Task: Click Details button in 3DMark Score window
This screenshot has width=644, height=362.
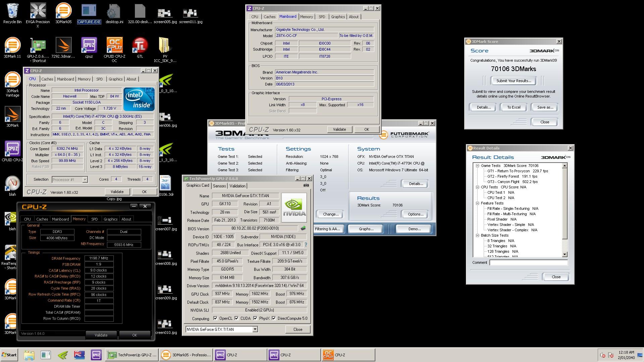Action: [484, 107]
